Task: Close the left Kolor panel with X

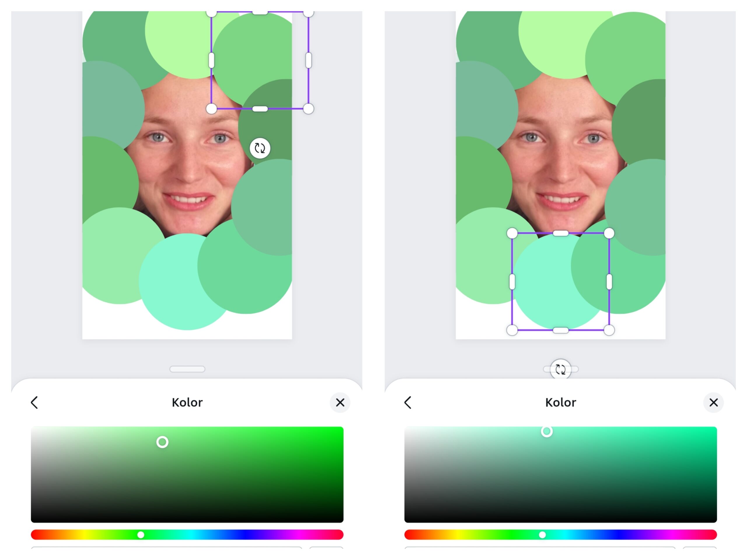Action: (x=340, y=402)
